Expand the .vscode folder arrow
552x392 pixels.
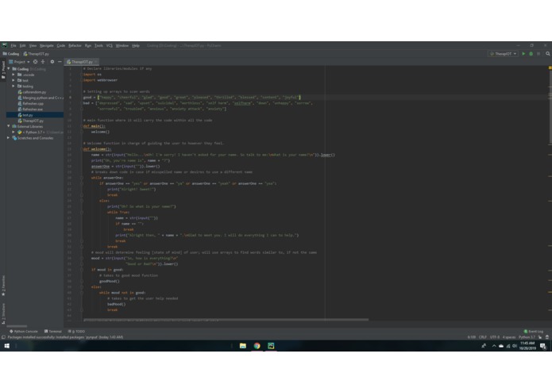pos(14,75)
